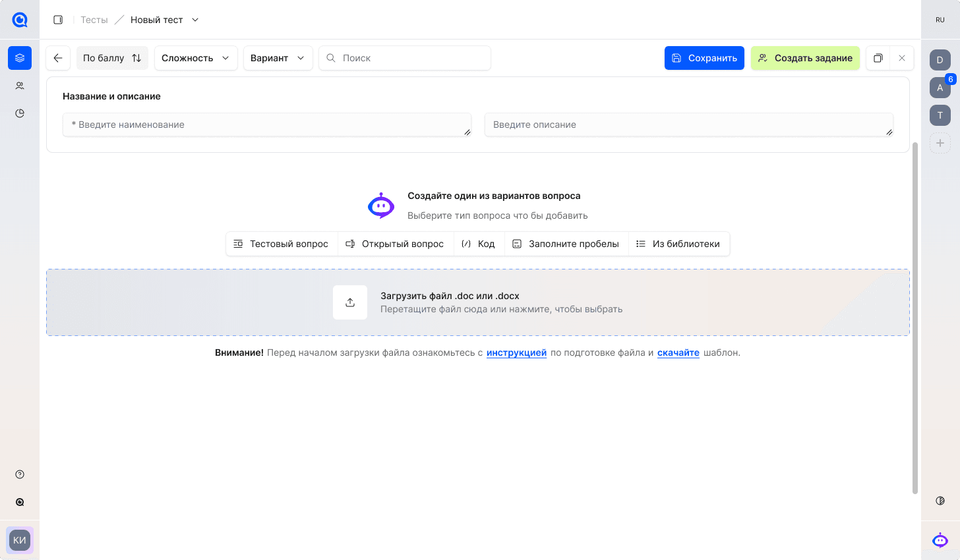Open the layers section in left sidebar
The width and height of the screenshot is (960, 560).
(x=20, y=58)
